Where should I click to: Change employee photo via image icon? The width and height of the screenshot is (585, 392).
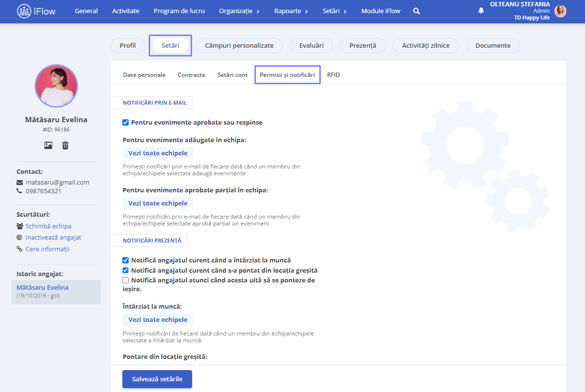(48, 145)
